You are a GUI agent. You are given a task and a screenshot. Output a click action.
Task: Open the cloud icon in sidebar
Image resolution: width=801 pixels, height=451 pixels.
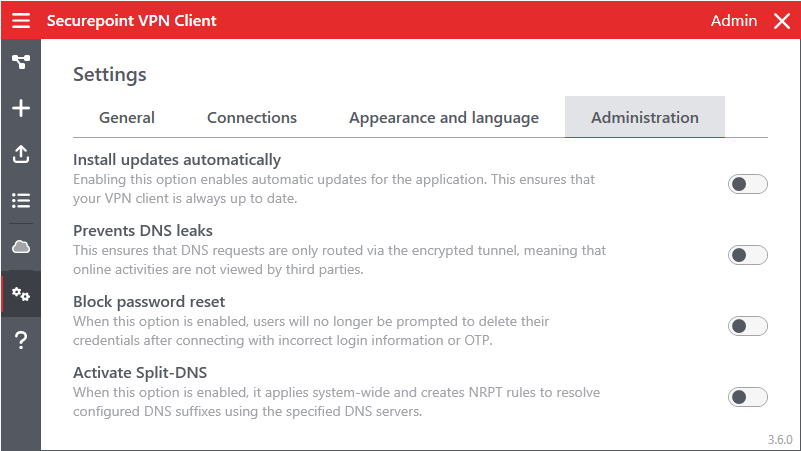point(21,247)
